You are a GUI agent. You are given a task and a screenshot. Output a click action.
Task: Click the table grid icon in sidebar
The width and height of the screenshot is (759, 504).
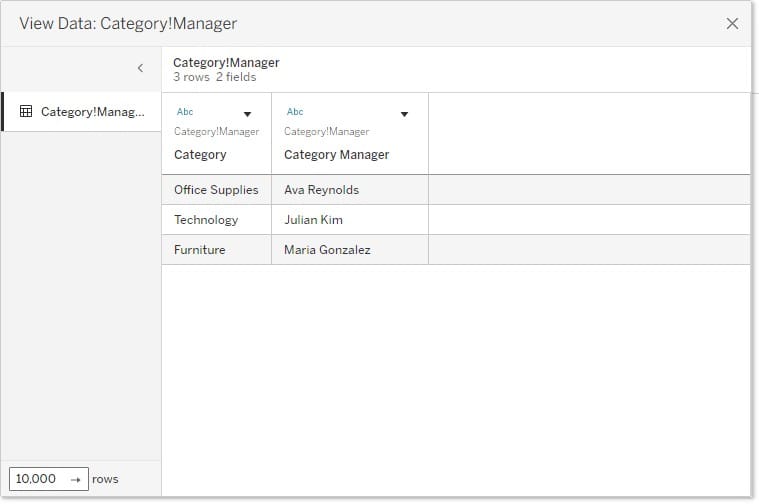click(26, 112)
